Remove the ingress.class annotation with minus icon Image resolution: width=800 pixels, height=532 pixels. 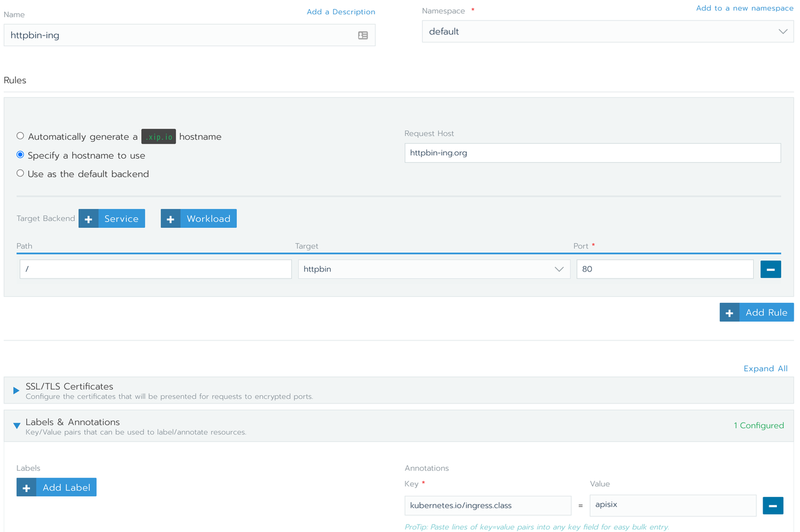point(772,505)
